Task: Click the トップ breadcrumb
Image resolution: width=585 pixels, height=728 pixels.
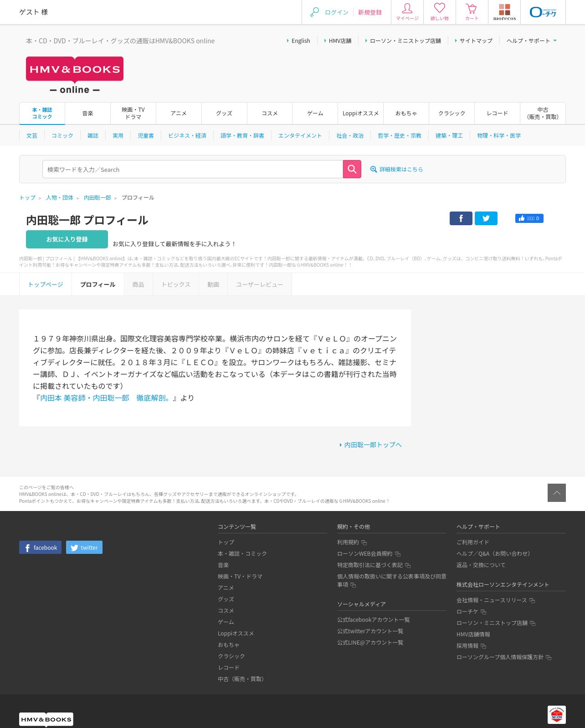Action: point(27,197)
